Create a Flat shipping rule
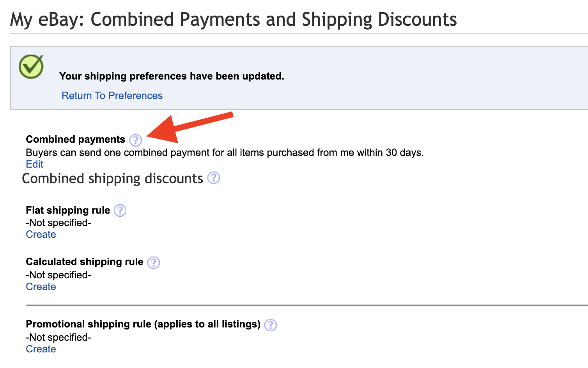The width and height of the screenshot is (588, 368). 41,234
